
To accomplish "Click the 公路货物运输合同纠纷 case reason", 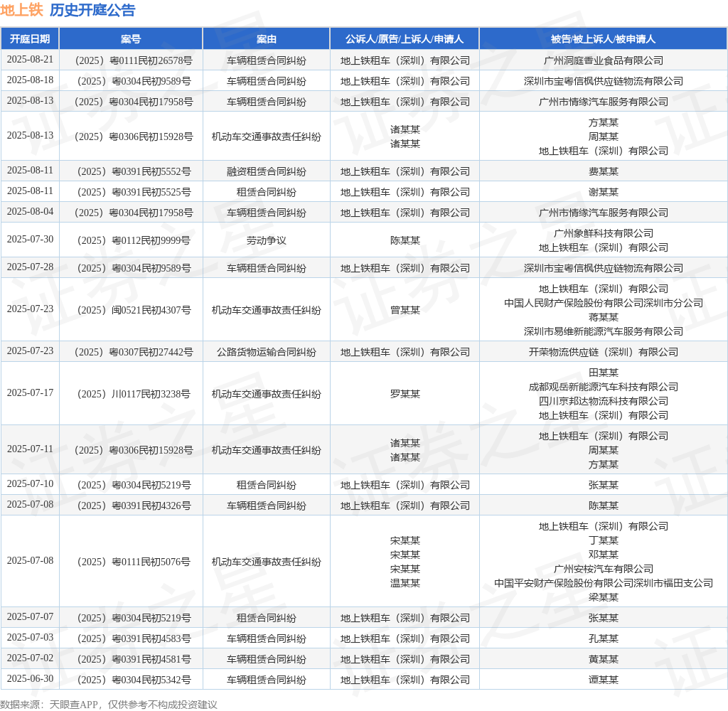I will pos(266,352).
